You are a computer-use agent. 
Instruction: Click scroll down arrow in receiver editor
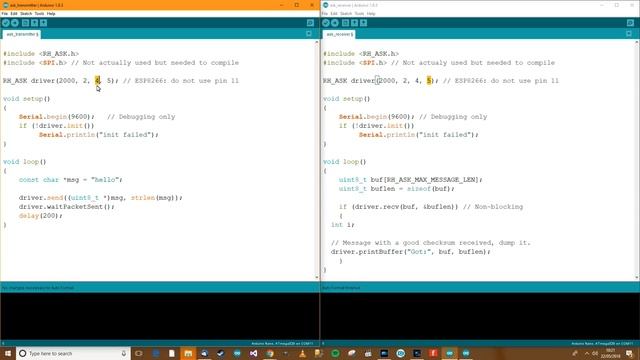(x=637, y=278)
